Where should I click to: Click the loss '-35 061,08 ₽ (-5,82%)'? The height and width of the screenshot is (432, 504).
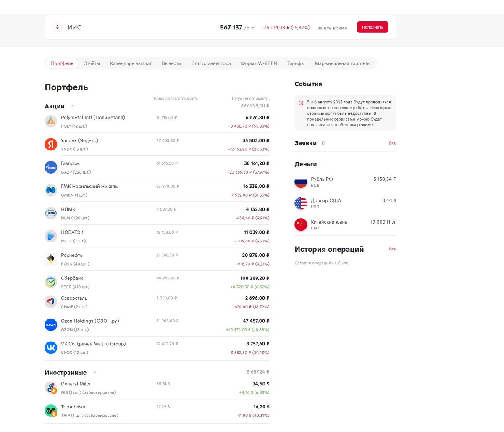click(286, 27)
